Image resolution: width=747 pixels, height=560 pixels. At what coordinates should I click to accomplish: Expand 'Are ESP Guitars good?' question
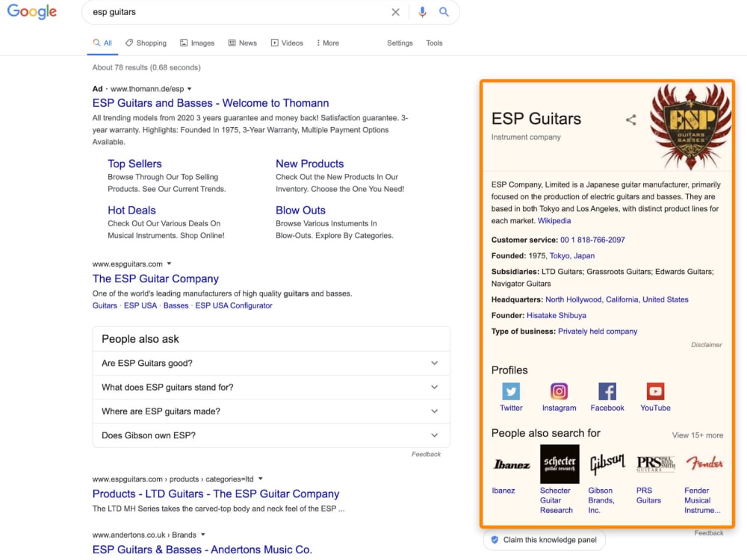(x=271, y=363)
